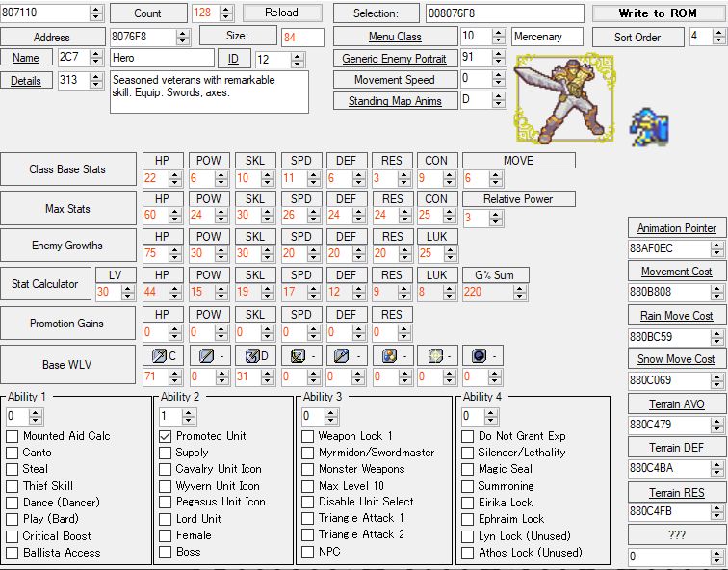Step the Relative Power spinner

point(496,218)
